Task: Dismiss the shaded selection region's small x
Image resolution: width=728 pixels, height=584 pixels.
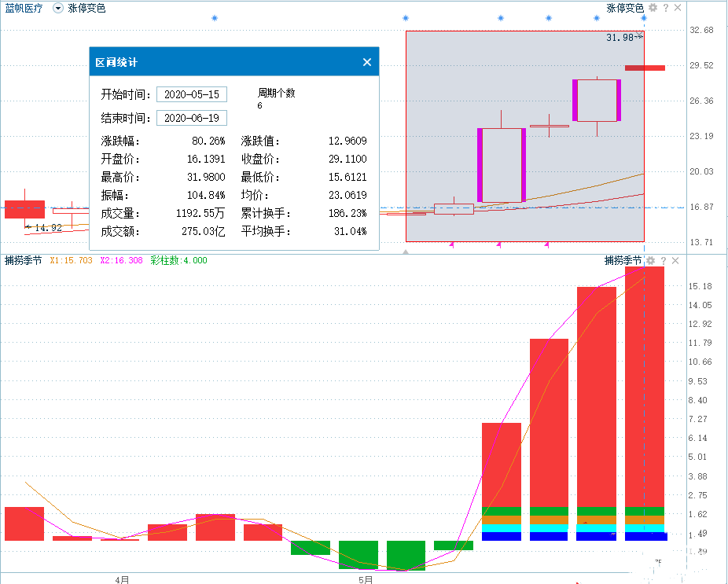Action: click(x=640, y=35)
